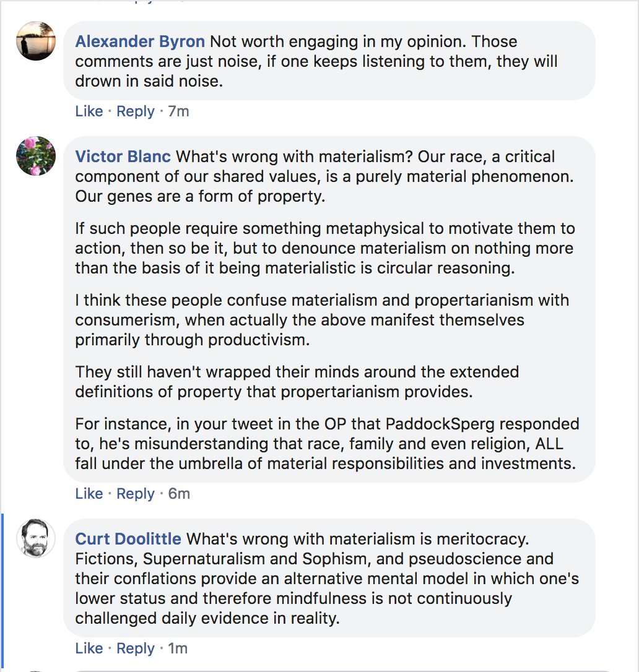Like Alexander Byron's comment
This screenshot has width=639, height=672.
89,111
